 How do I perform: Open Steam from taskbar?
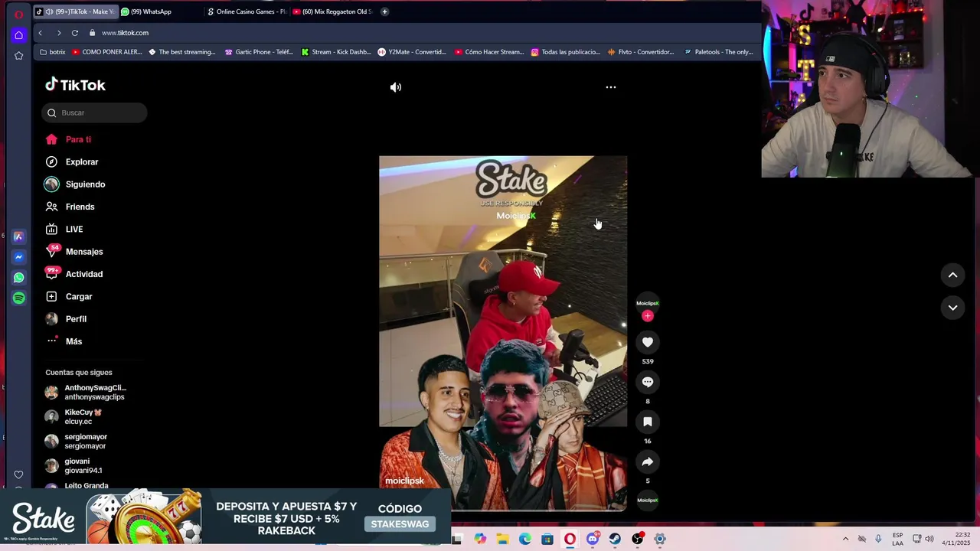(615, 540)
